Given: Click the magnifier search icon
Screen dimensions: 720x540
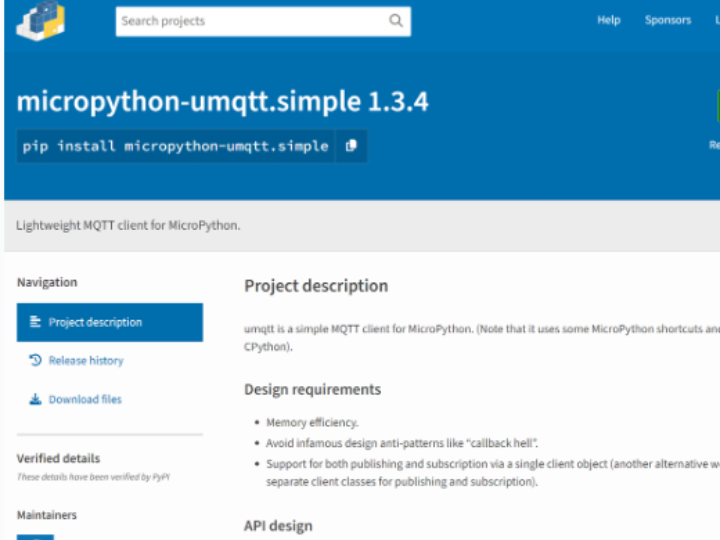Looking at the screenshot, I should 395,21.
